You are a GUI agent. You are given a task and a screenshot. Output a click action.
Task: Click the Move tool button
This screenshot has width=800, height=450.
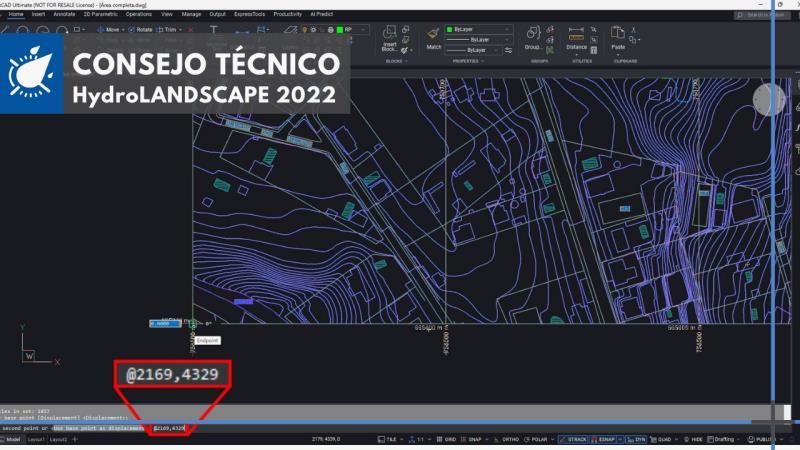click(108, 30)
